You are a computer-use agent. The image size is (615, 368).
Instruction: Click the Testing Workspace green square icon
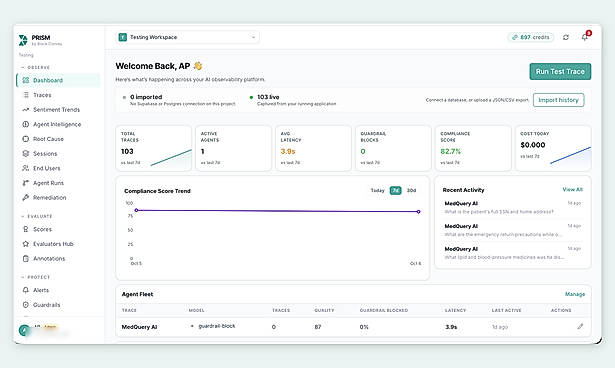coord(123,37)
